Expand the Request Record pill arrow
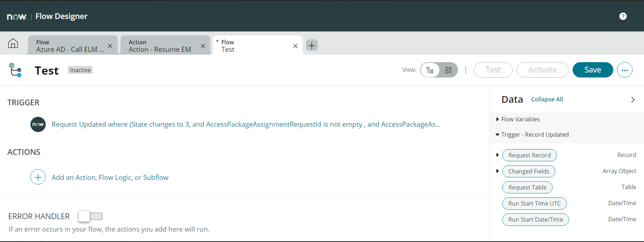Screen dimensions: 644x242 (x=498, y=155)
